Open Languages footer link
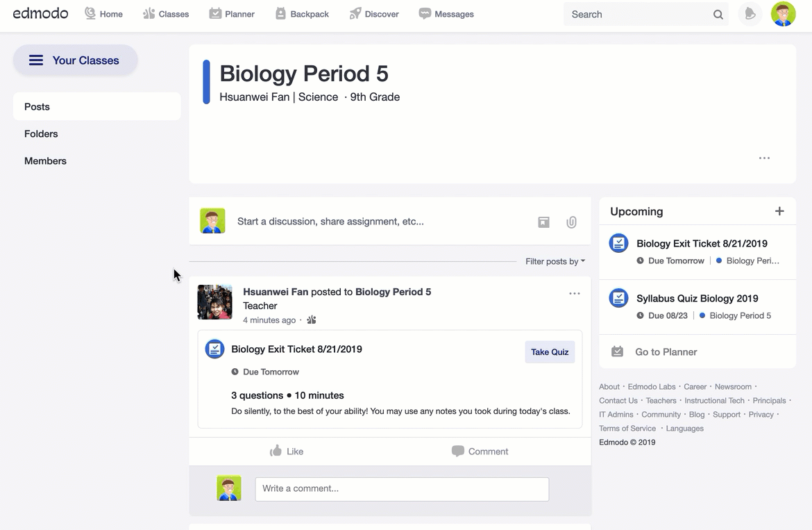 tap(684, 429)
